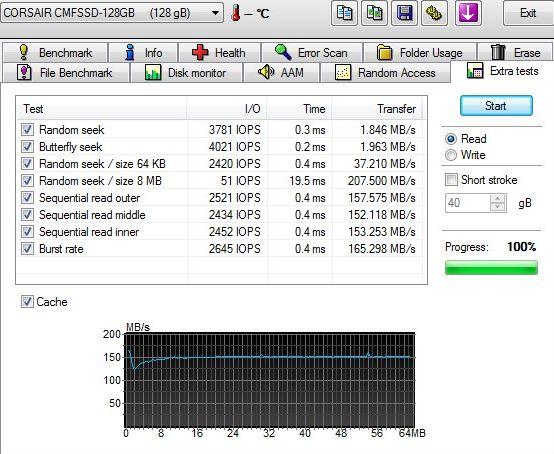Click the cache throughput graph
Screen dimensions: 554x454
[270, 380]
